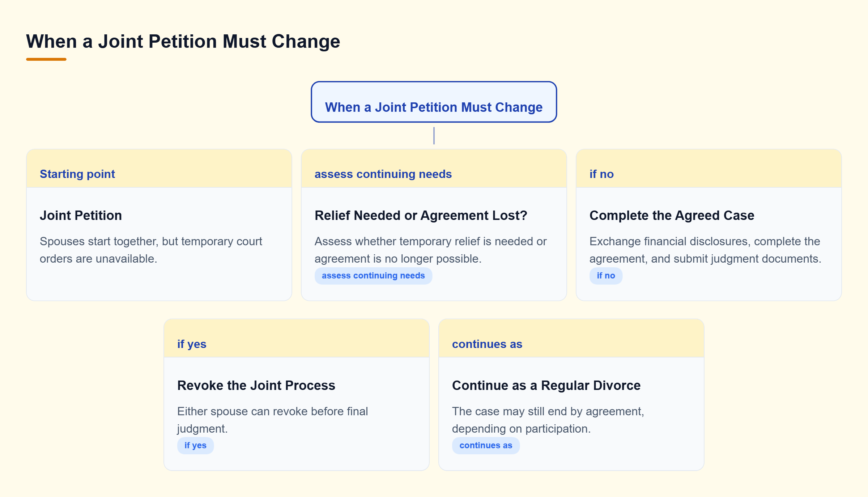
Task: Click the 'continues as' pill tag
Action: pyautogui.click(x=486, y=446)
